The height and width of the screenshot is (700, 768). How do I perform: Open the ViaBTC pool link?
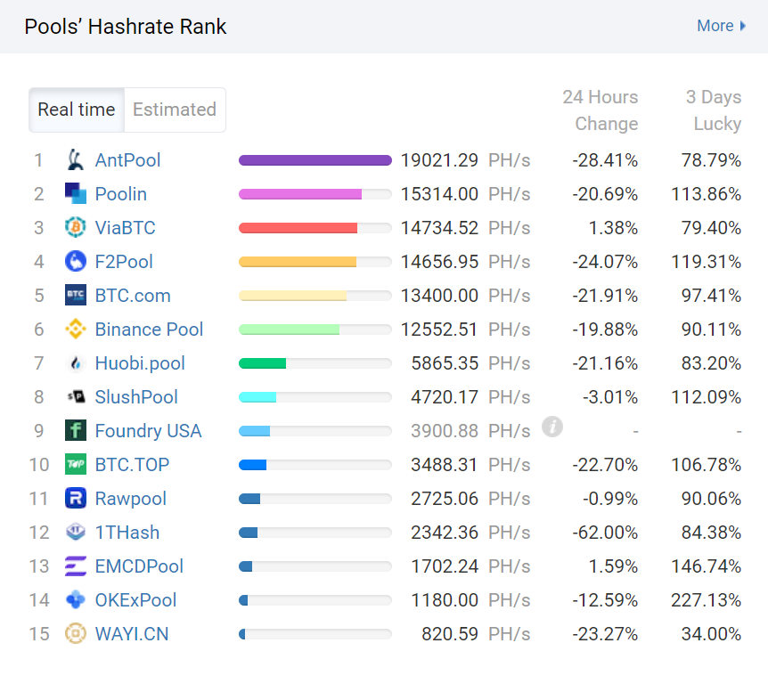tap(125, 228)
